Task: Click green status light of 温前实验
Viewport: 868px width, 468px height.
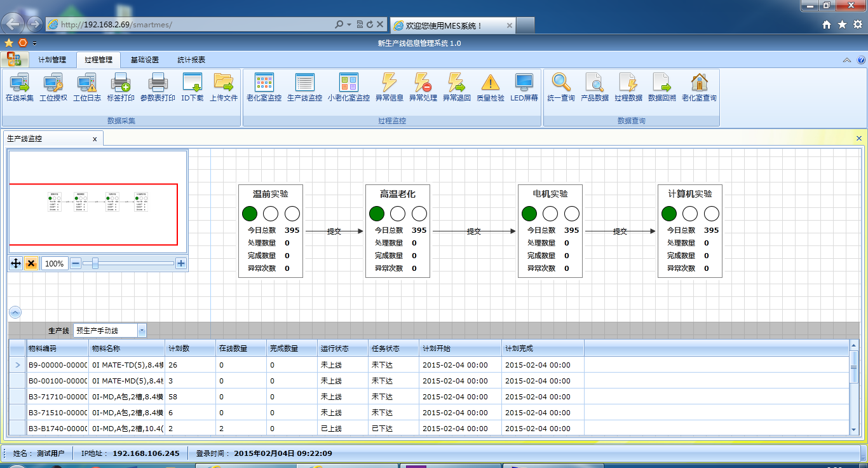Action: coord(250,214)
